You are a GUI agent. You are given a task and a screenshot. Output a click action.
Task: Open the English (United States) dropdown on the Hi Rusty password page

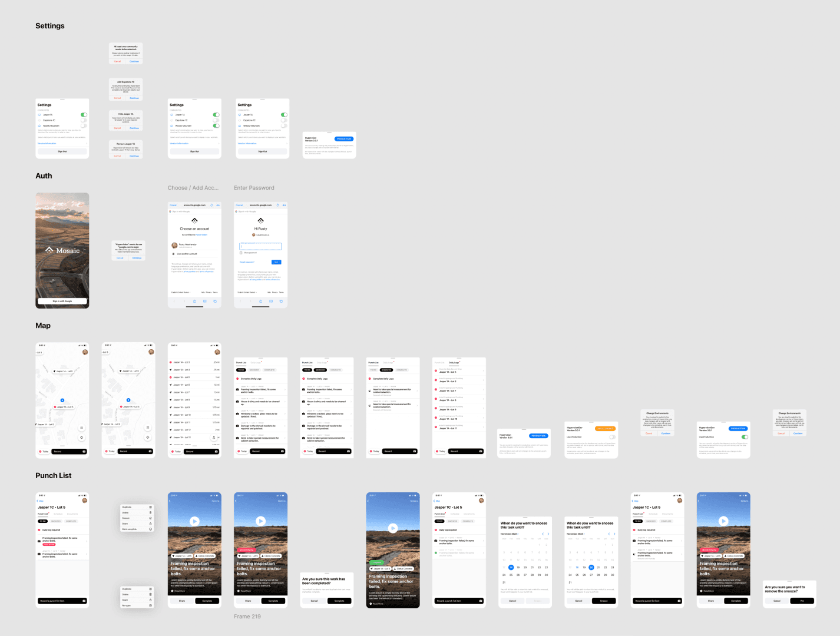[247, 292]
